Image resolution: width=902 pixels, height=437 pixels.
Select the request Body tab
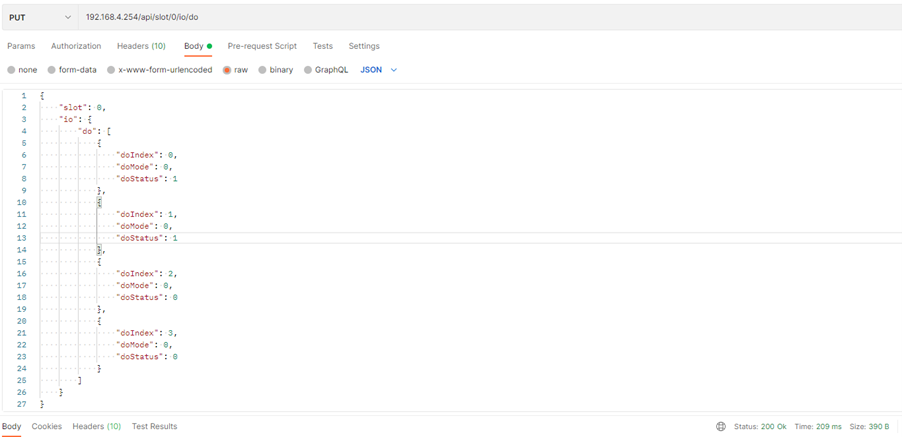198,46
